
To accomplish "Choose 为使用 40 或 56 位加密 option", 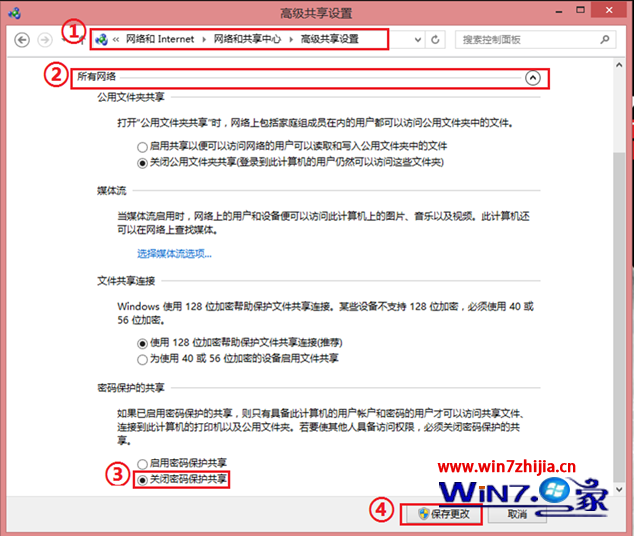I will [142, 358].
